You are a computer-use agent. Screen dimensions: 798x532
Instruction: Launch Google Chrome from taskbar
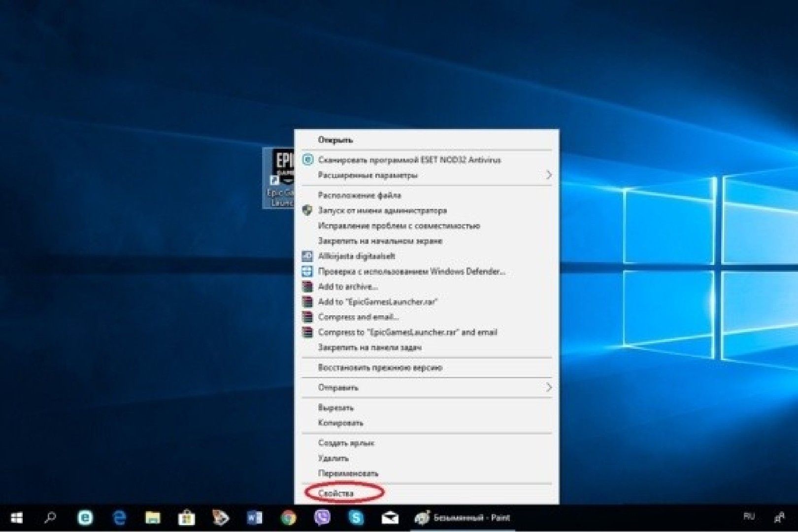289,518
